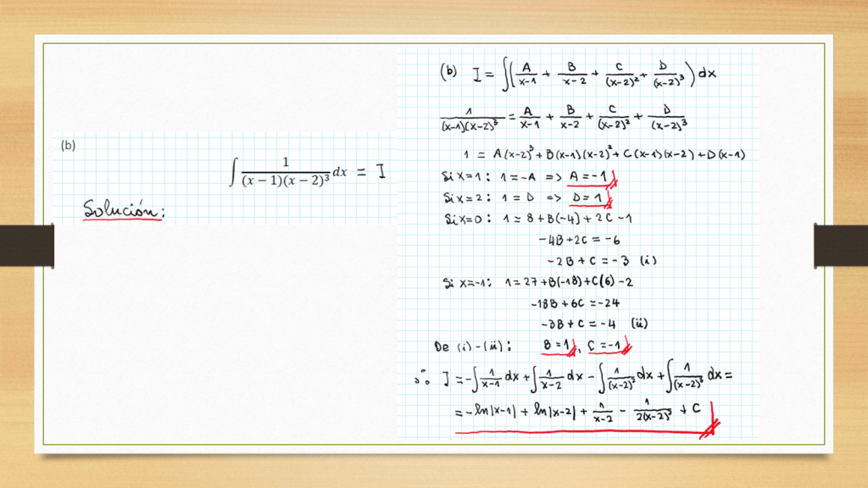Screen dimensions: 868x488
Task: Click the dark ribbon tab on the left edge
Action: pyautogui.click(x=27, y=244)
